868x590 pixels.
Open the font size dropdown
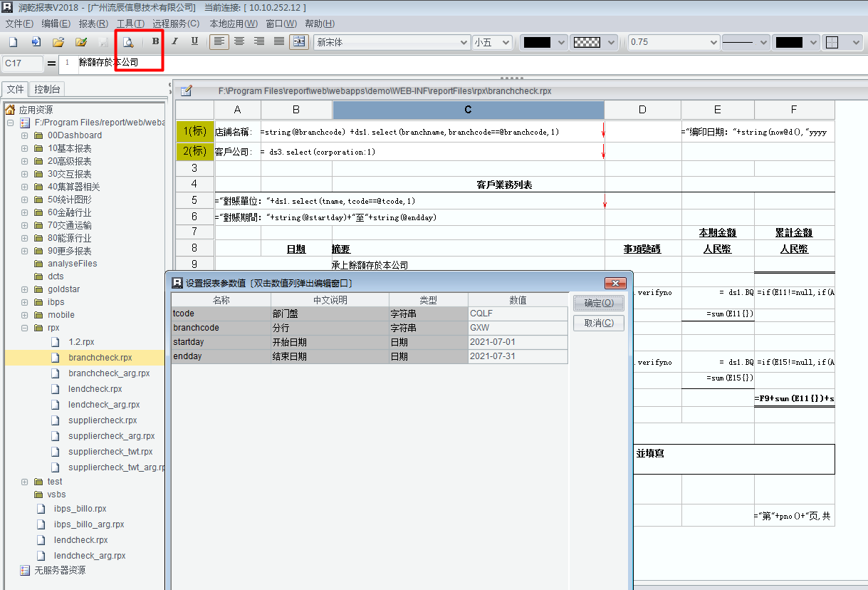pyautogui.click(x=506, y=42)
